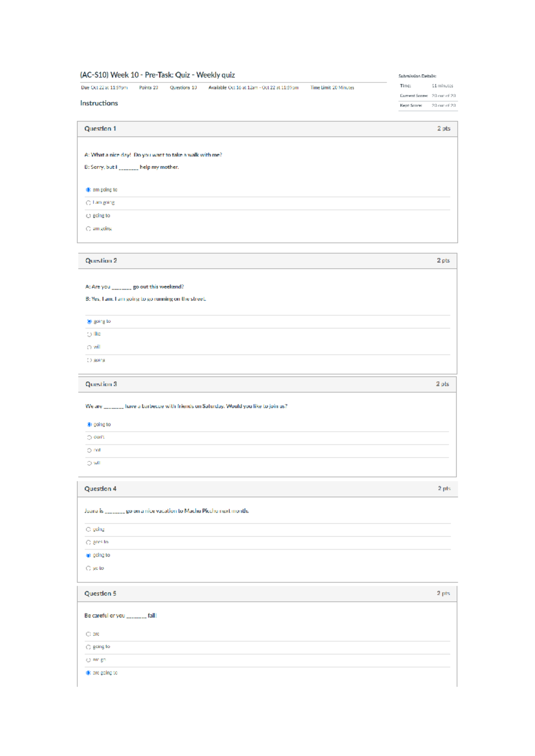Viewport: 535px width, 756px height.
Task: Pick "will" option in Question 2
Action: 89,347
